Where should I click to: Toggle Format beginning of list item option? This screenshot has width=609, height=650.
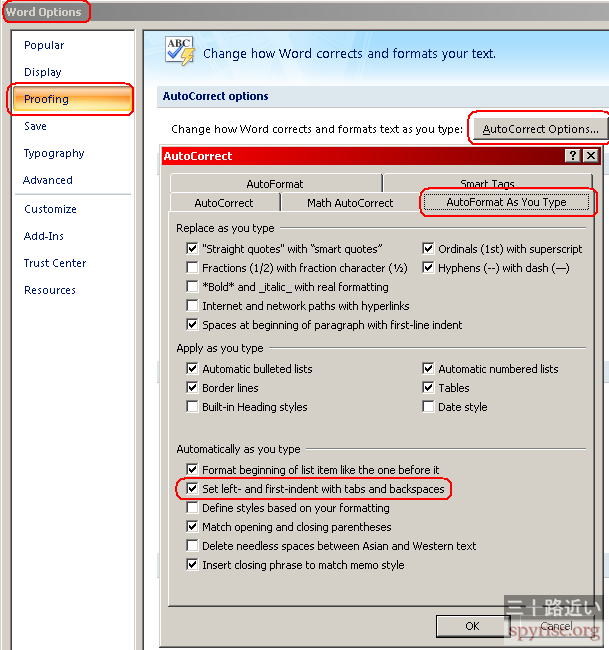(192, 470)
